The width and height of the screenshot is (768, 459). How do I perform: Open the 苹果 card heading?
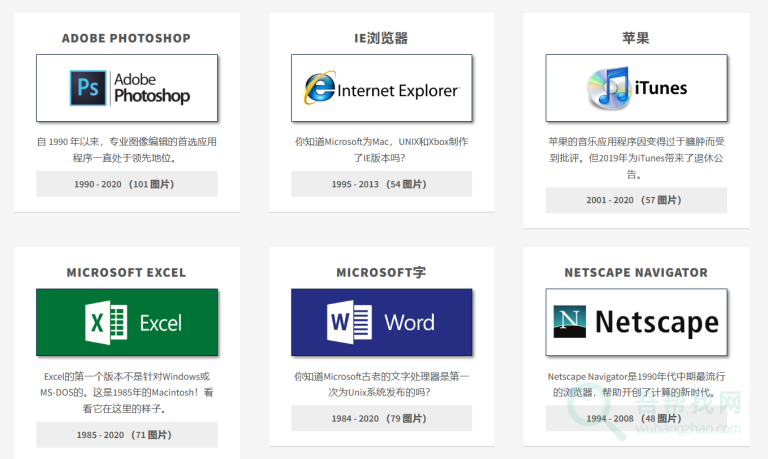point(636,38)
